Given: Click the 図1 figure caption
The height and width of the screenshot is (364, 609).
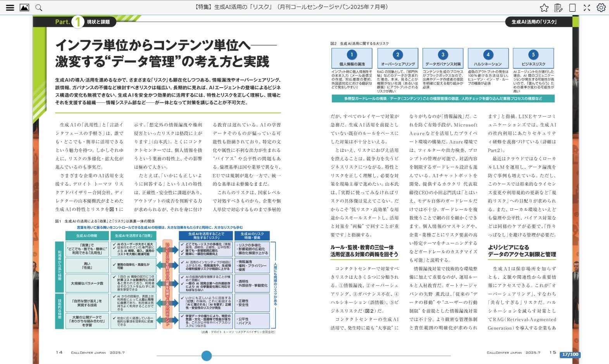Looking at the screenshot, I should coord(105,221).
